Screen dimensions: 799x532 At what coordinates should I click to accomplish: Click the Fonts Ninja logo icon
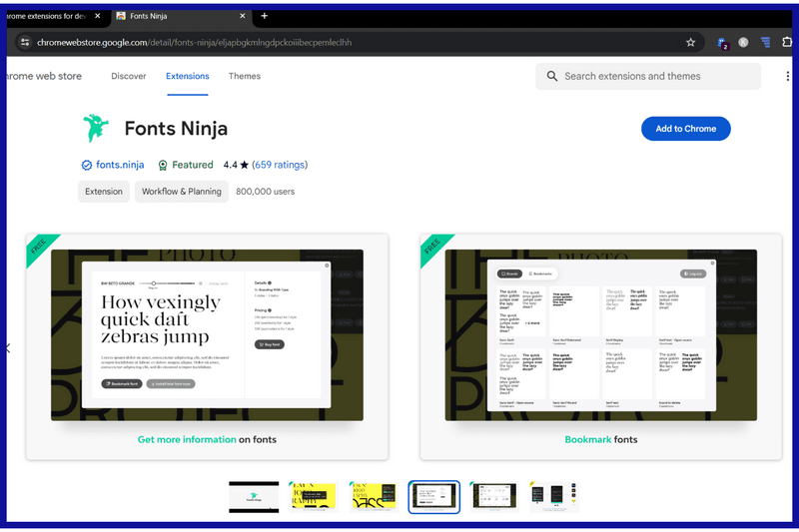[x=97, y=129]
